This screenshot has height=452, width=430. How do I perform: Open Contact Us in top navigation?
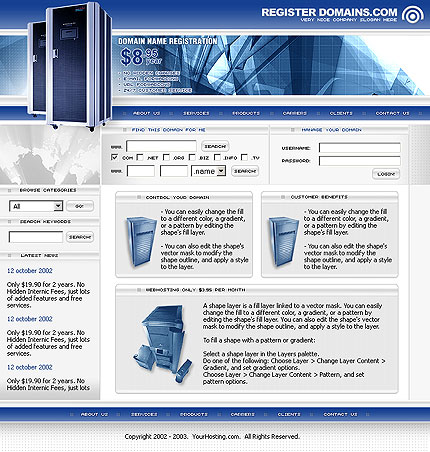(392, 113)
